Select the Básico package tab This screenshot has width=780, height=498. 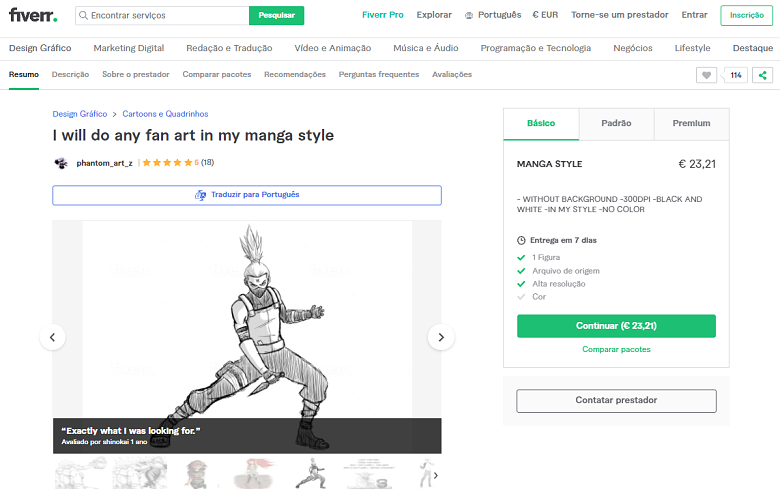click(541, 124)
